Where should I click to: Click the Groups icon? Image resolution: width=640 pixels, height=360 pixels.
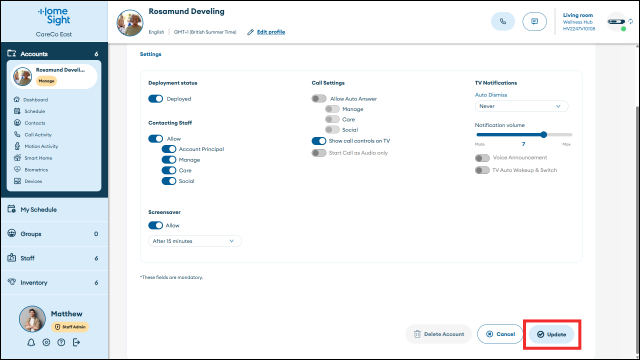11,233
